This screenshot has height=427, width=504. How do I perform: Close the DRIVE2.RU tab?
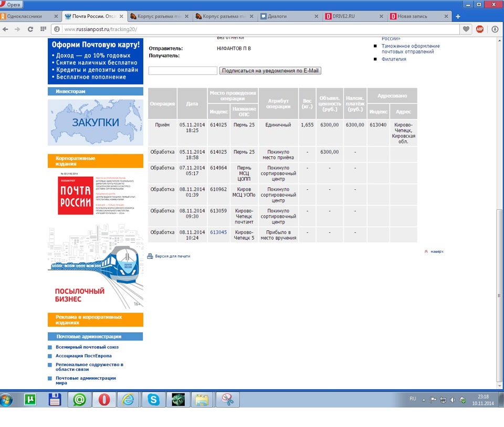click(381, 16)
